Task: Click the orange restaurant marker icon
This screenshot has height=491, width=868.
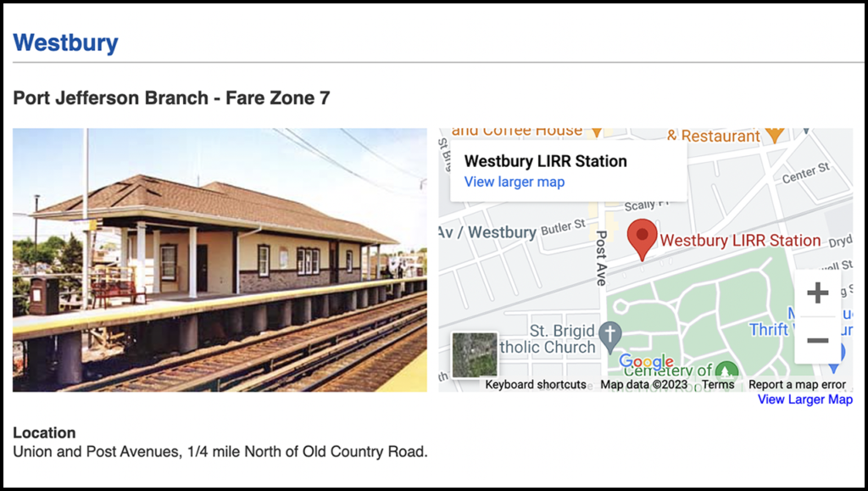Action: (x=774, y=135)
